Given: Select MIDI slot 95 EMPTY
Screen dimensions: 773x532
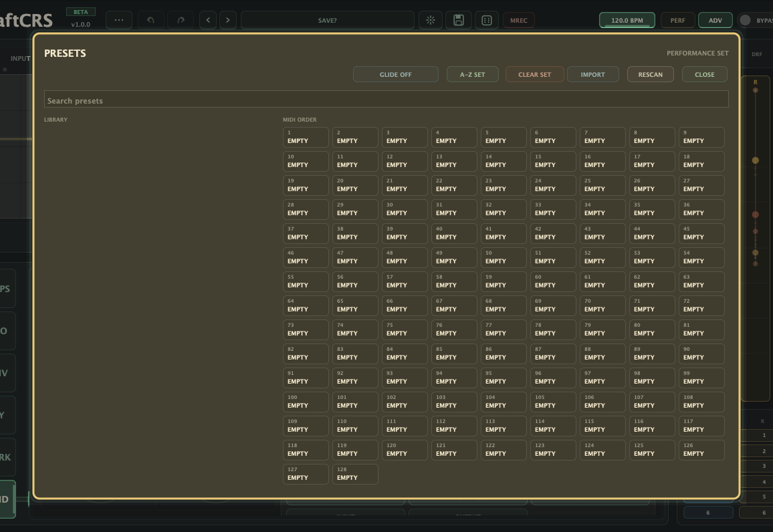Looking at the screenshot, I should [504, 378].
